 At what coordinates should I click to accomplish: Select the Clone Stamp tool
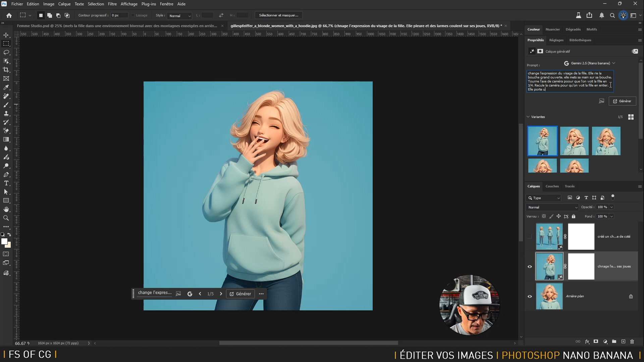pos(6,113)
